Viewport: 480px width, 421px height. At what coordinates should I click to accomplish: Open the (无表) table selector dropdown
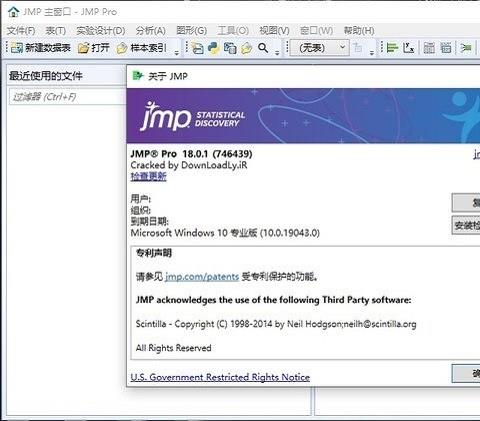click(320, 48)
